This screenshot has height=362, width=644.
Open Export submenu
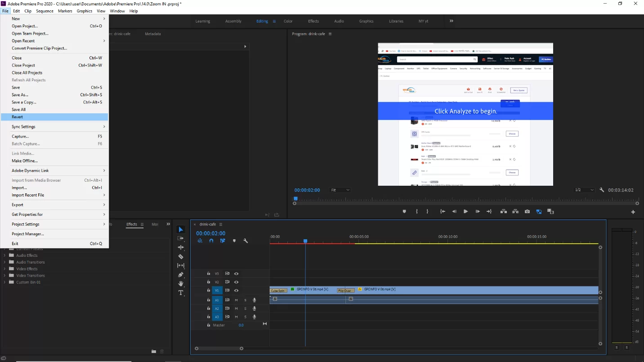pos(54,205)
